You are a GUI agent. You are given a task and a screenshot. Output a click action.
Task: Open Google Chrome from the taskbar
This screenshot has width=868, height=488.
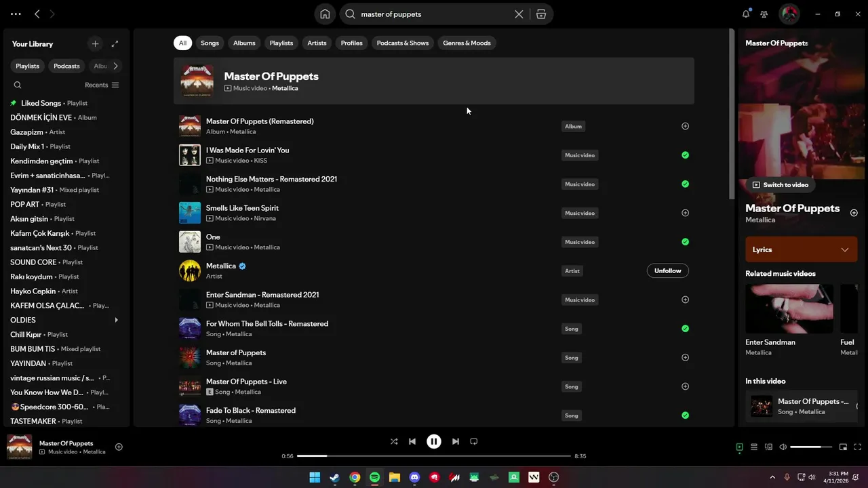(x=355, y=477)
